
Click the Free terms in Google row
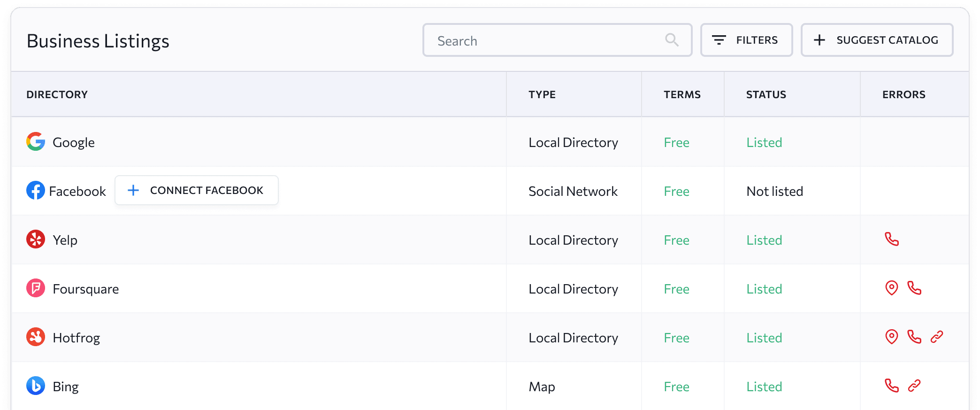click(676, 142)
